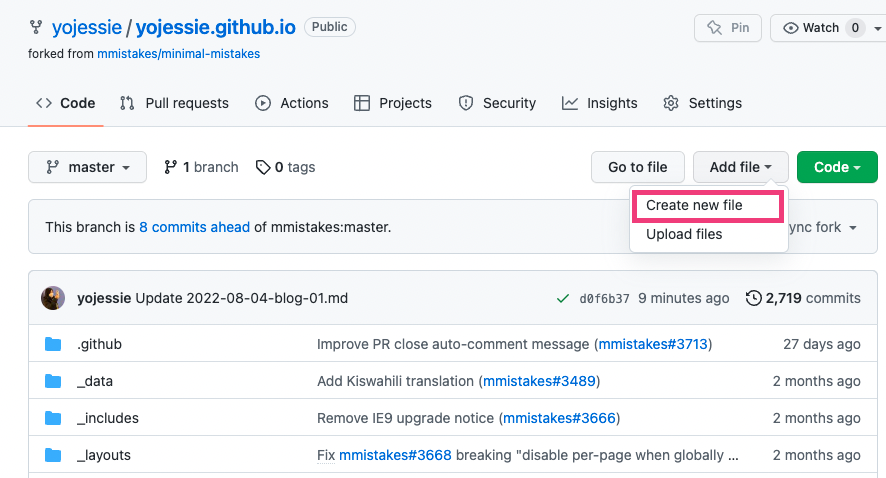This screenshot has height=478, width=886.
Task: Choose Upload files from menu
Action: pos(684,234)
